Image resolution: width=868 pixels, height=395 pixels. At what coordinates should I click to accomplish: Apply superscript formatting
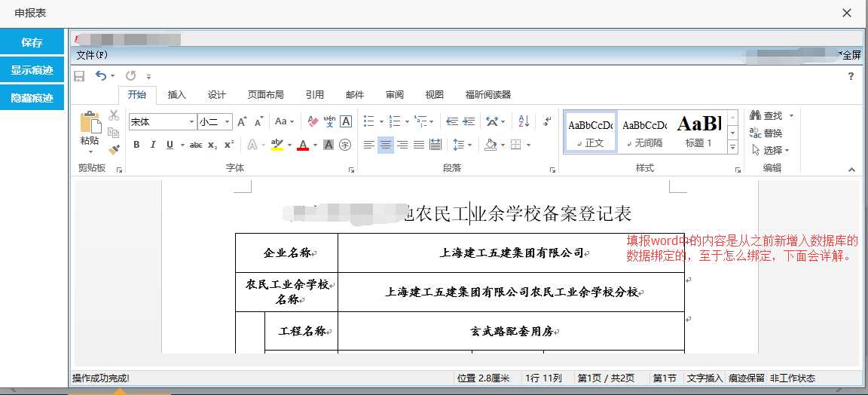(228, 145)
